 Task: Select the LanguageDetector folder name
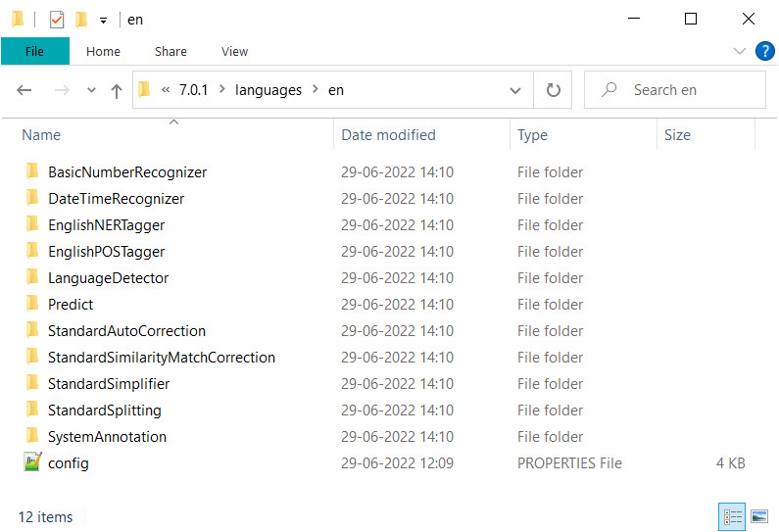[x=109, y=277]
